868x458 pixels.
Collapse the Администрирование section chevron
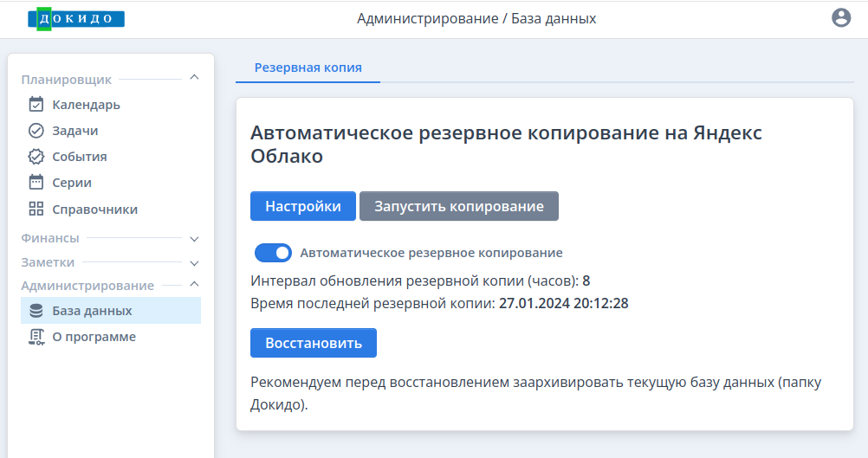pyautogui.click(x=194, y=284)
